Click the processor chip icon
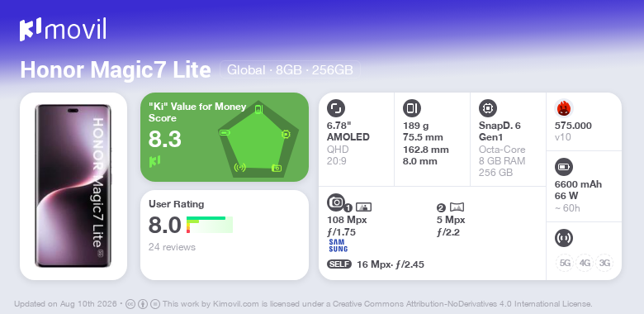Viewport: 644px width, 314px height. coord(487,108)
